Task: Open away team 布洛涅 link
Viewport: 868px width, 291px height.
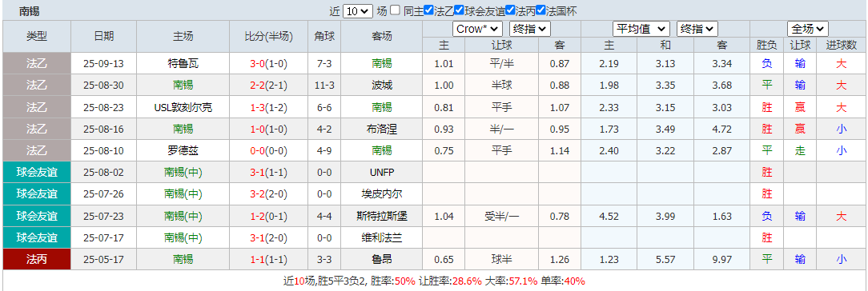Action: click(x=382, y=129)
